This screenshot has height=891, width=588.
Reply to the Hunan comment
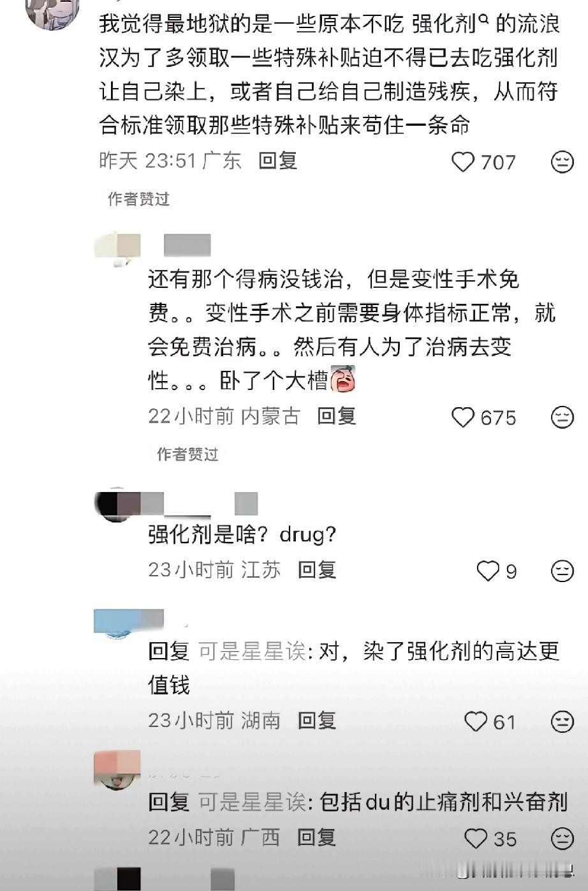tap(317, 721)
